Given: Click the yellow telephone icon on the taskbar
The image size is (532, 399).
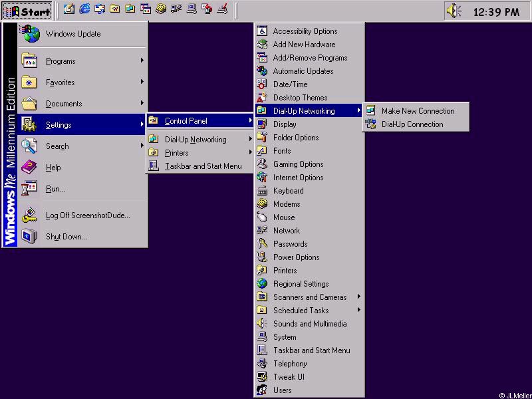Looking at the screenshot, I should click(x=161, y=9).
